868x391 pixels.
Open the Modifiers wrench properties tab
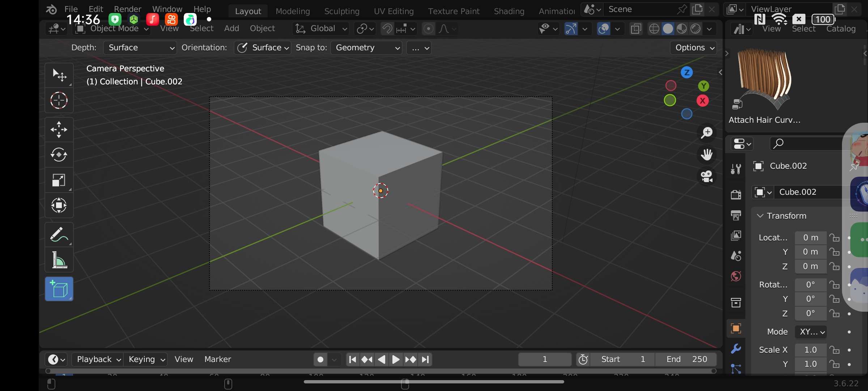click(x=736, y=349)
